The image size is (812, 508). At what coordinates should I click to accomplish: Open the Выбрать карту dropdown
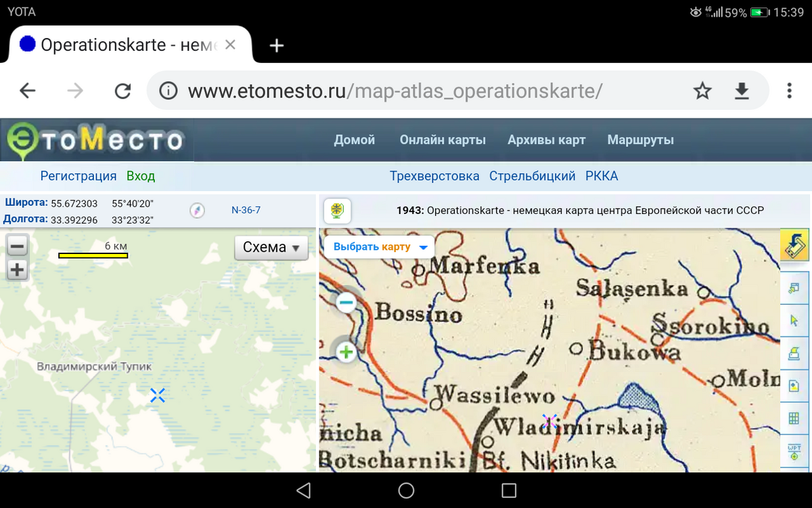380,247
